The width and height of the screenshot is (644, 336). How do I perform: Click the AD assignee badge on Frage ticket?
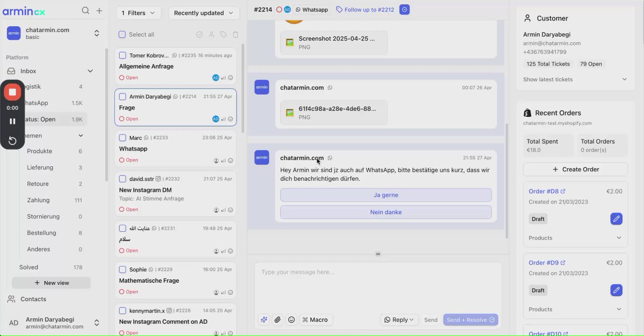click(215, 119)
